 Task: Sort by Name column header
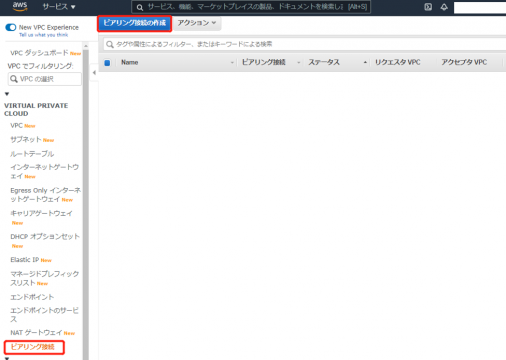point(130,62)
